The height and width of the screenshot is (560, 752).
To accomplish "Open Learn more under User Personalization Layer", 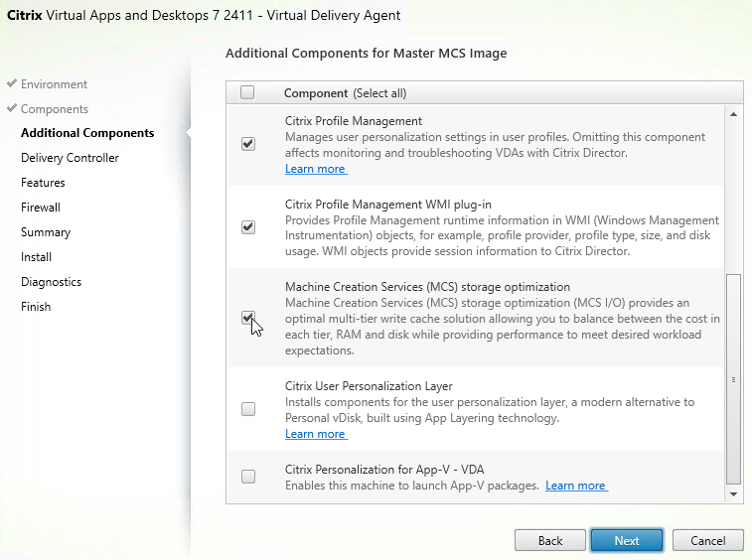I will pos(316,434).
